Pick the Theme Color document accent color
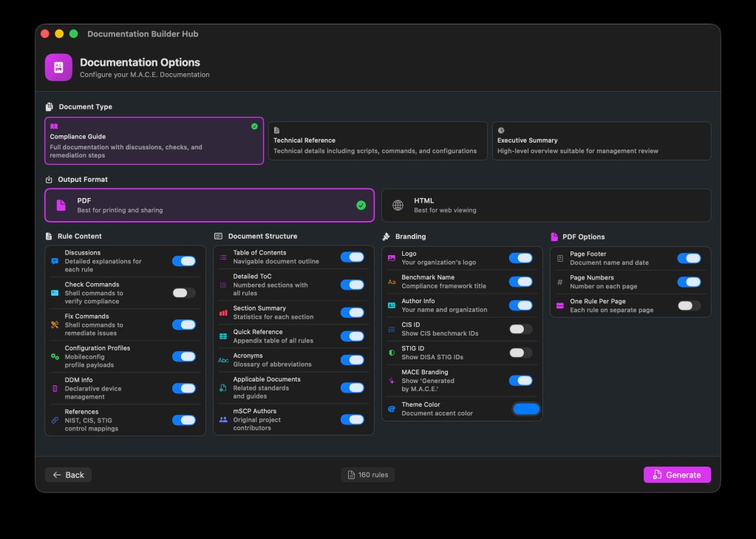756x539 pixels. [x=525, y=409]
